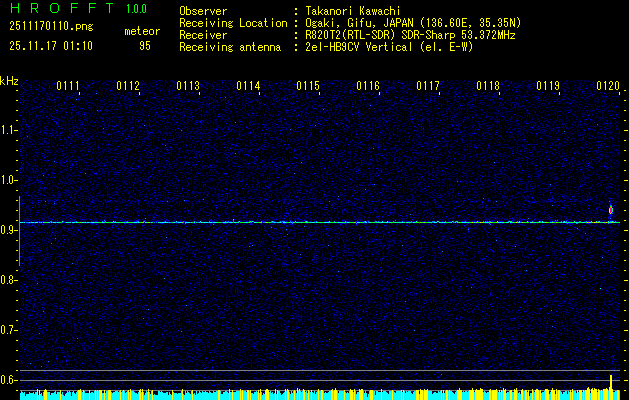The image size is (629, 400).
Task: Click the 0113 time marker
Action: click(188, 86)
